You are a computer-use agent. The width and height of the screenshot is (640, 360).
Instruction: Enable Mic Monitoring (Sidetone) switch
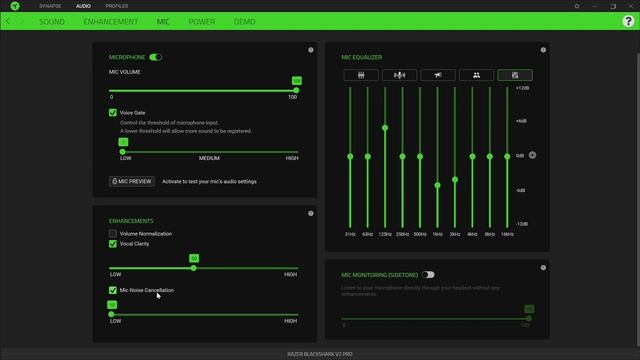pos(428,275)
